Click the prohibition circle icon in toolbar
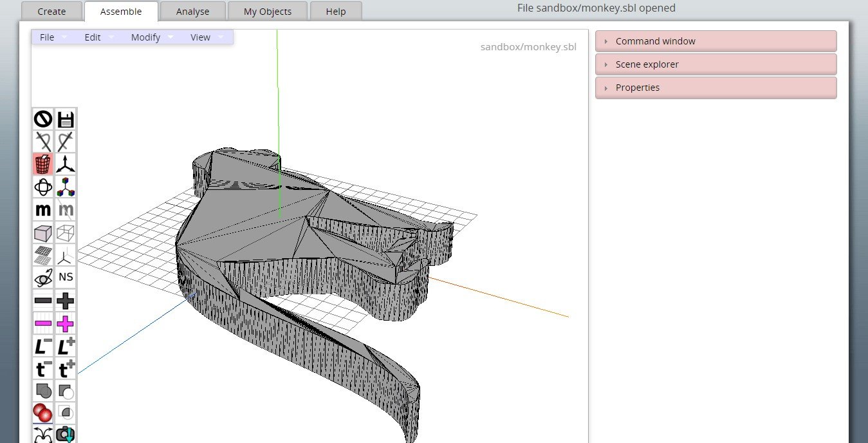 tap(43, 119)
